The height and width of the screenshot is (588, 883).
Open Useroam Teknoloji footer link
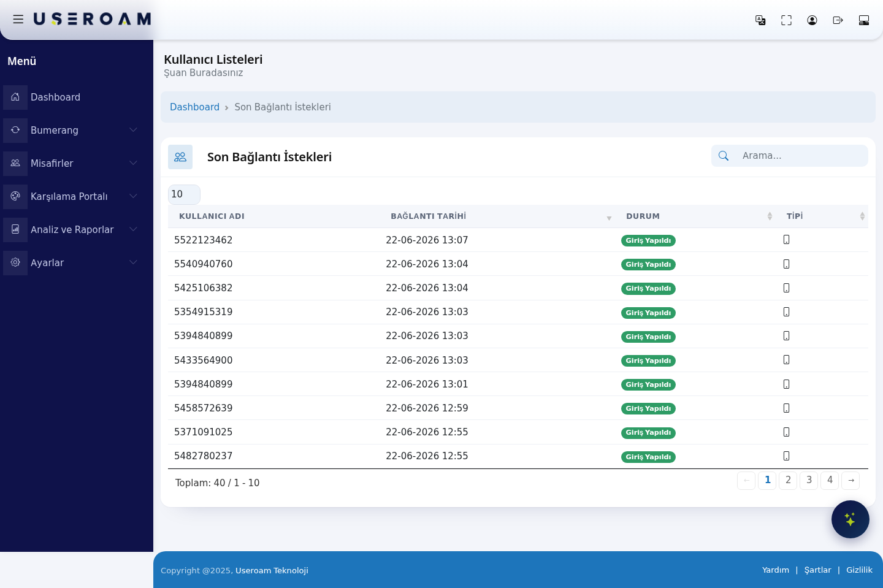pyautogui.click(x=272, y=571)
